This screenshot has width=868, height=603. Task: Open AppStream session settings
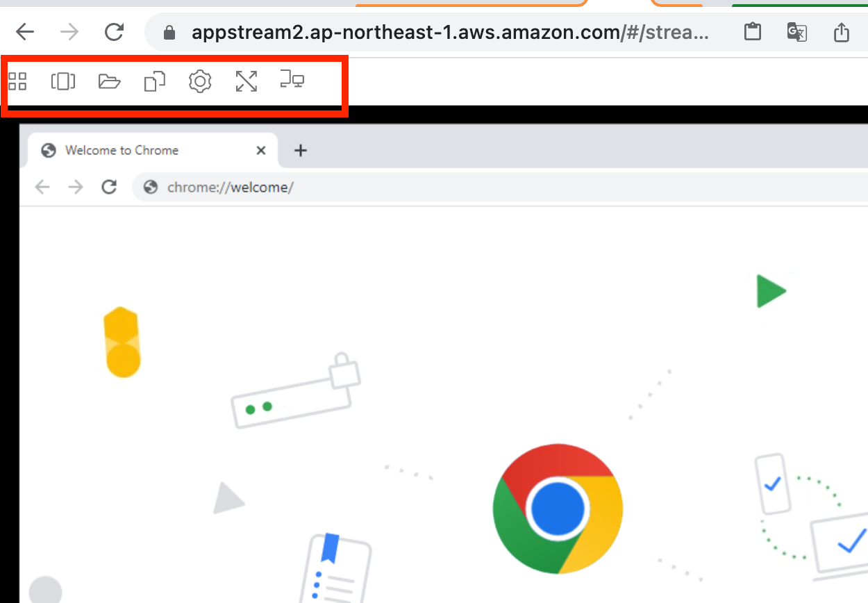tap(199, 81)
